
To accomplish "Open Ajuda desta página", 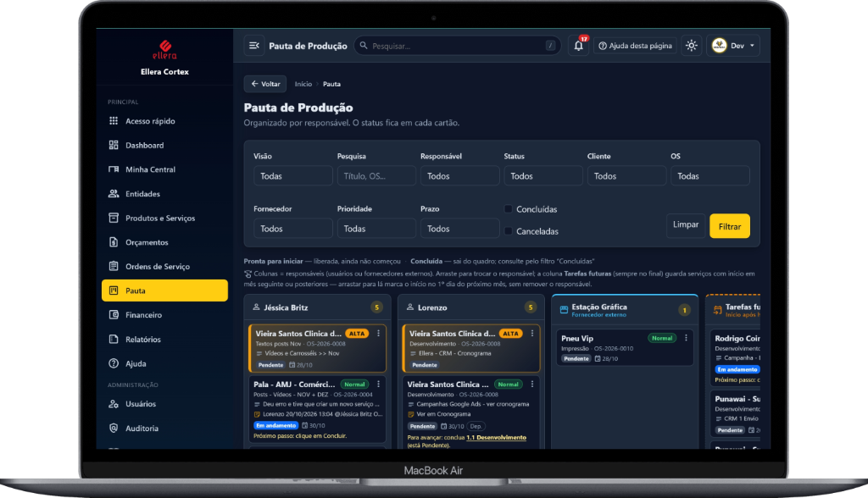I will (635, 46).
